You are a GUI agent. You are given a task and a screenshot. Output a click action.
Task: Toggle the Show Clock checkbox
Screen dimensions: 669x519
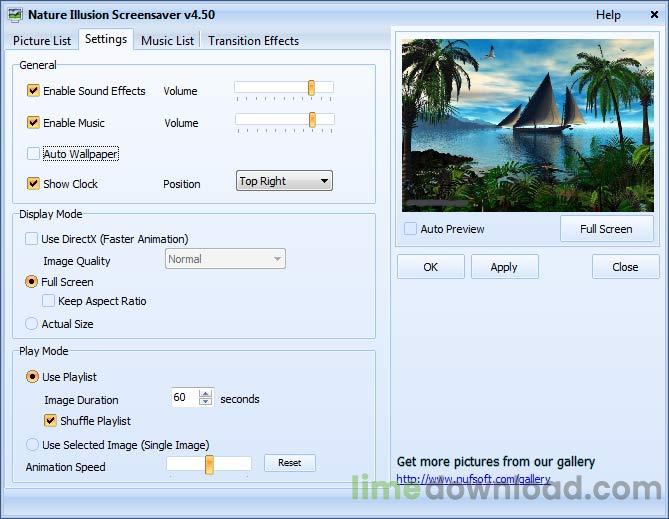pyautogui.click(x=34, y=184)
